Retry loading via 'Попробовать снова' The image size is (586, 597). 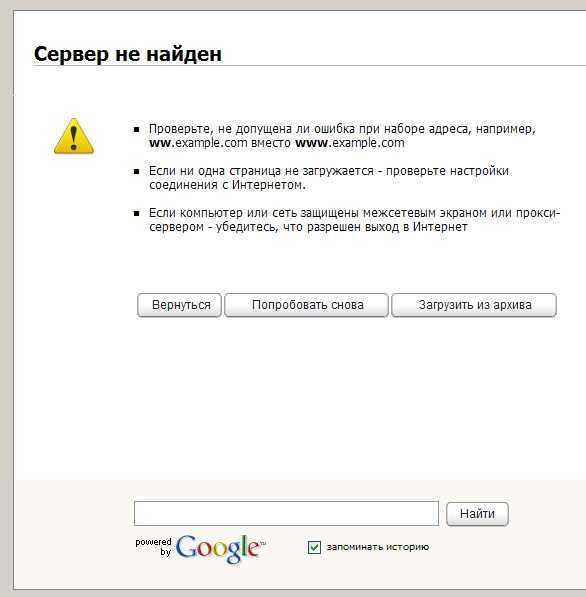pyautogui.click(x=307, y=305)
